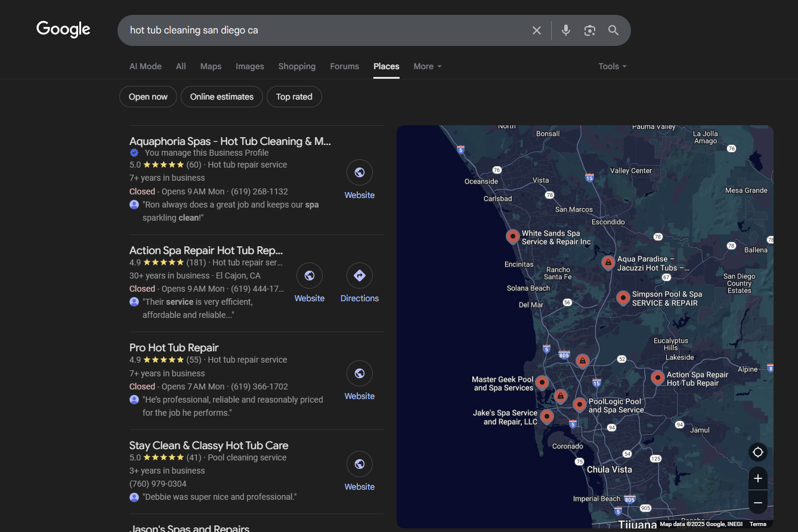Click Aquaphoria Spas '(60)' review count
The width and height of the screenshot is (798, 532).
pos(194,165)
